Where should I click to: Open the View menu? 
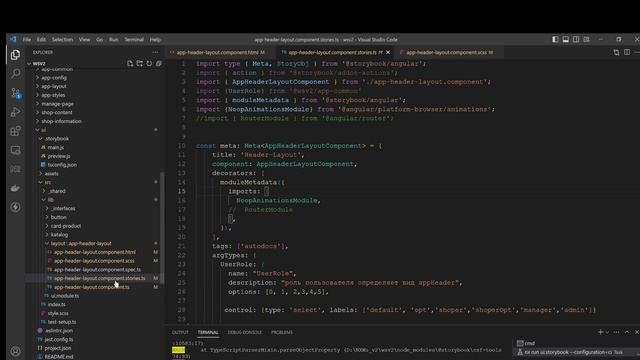pos(84,40)
